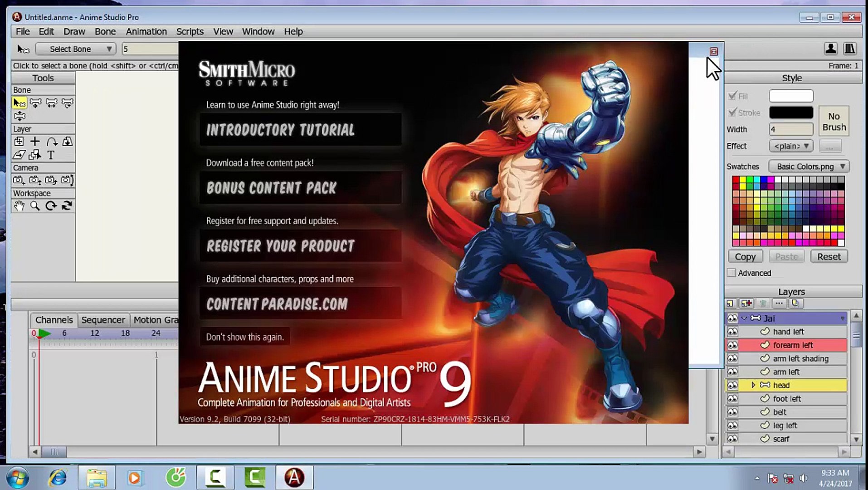
Task: Click the Register Your Product button
Action: click(x=300, y=246)
